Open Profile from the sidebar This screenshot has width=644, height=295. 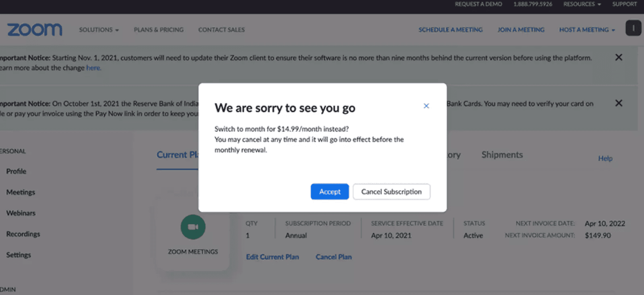pos(16,171)
